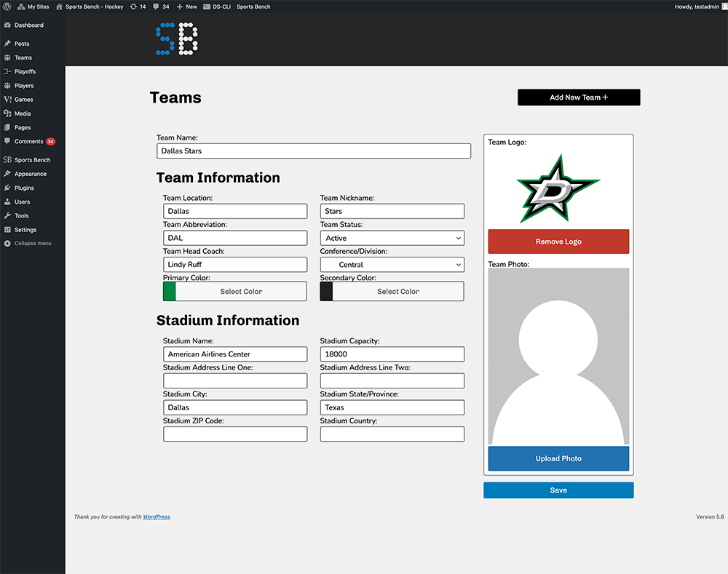
Task: Click the Sports Bench SB sidebar icon
Action: pos(7,159)
